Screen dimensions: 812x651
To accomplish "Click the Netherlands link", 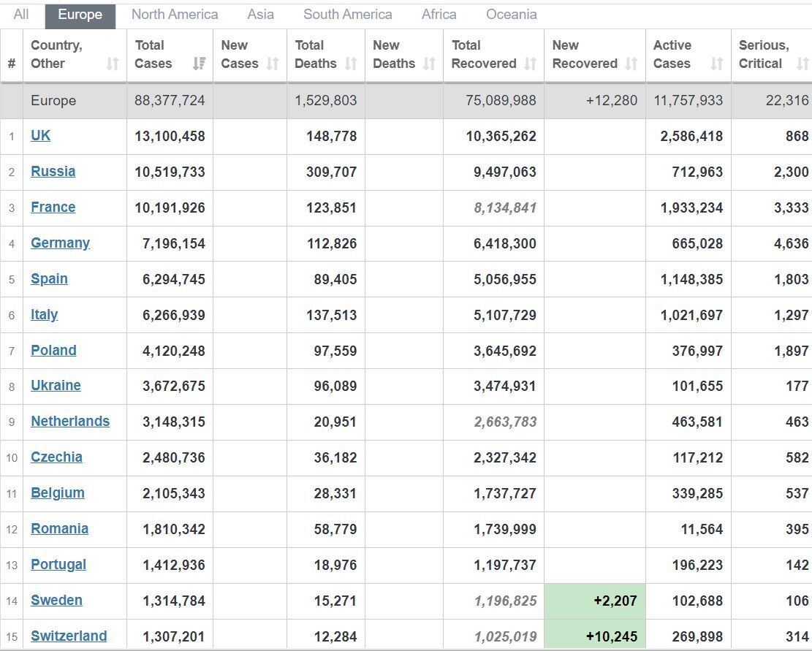I will [70, 422].
